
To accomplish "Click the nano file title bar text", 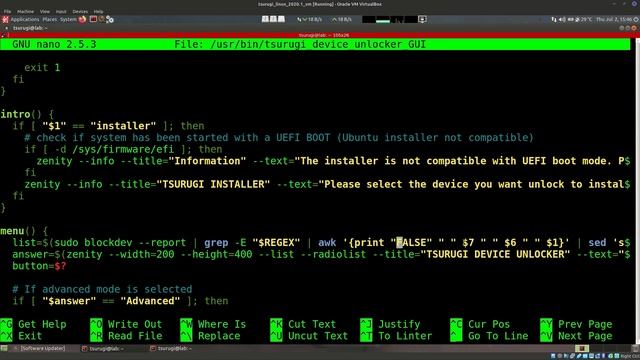I will [300, 44].
